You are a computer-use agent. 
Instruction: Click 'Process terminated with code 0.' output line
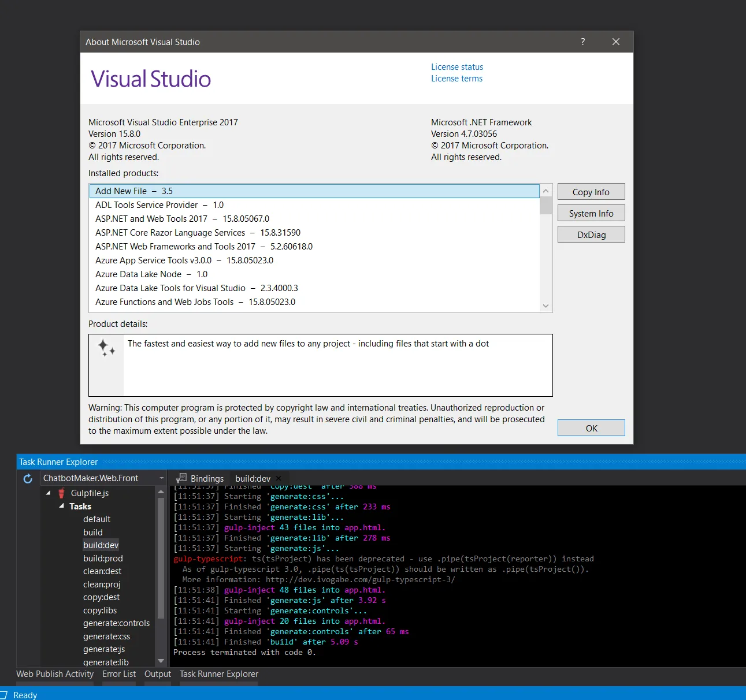[x=244, y=652]
